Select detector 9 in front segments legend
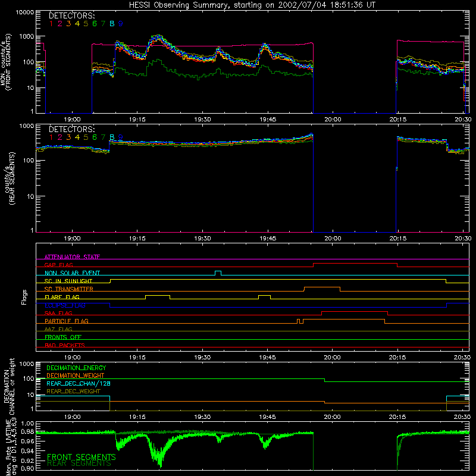 tap(121, 24)
